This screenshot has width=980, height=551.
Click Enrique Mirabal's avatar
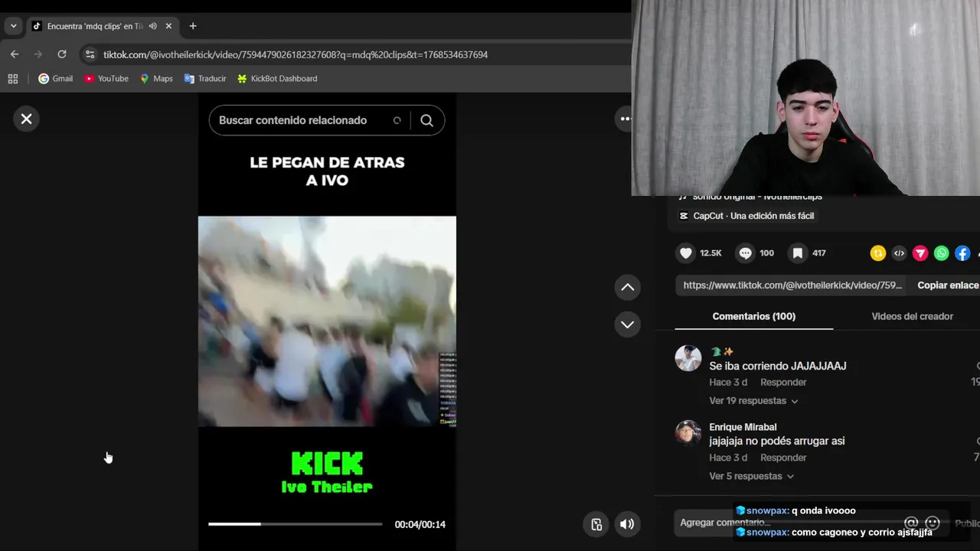(688, 433)
